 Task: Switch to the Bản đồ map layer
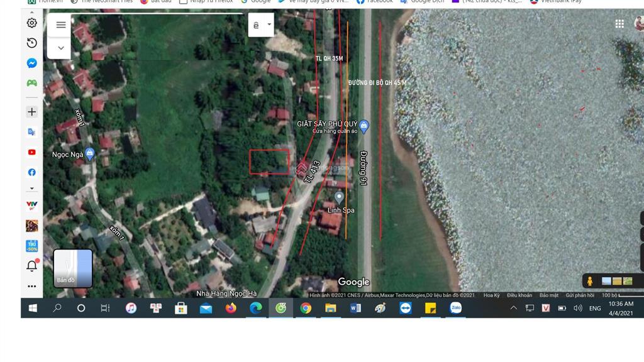coord(73,268)
